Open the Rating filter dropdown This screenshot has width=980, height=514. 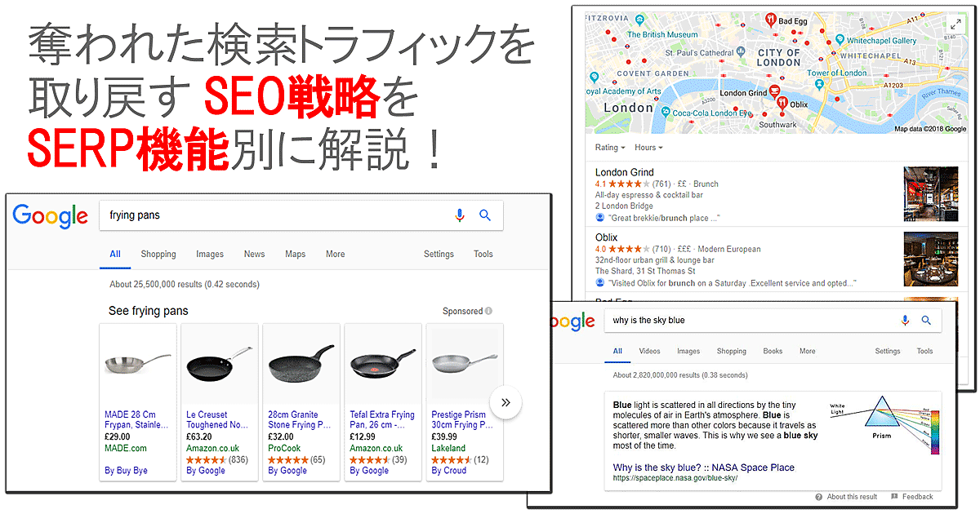pos(609,148)
